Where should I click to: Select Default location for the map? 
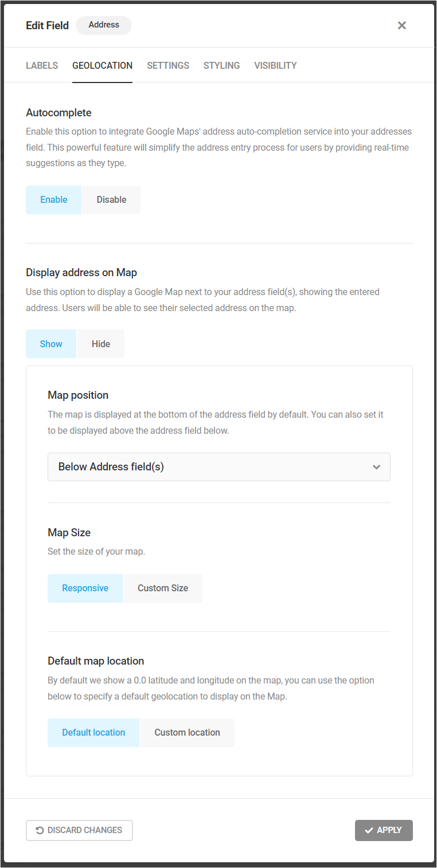point(93,732)
